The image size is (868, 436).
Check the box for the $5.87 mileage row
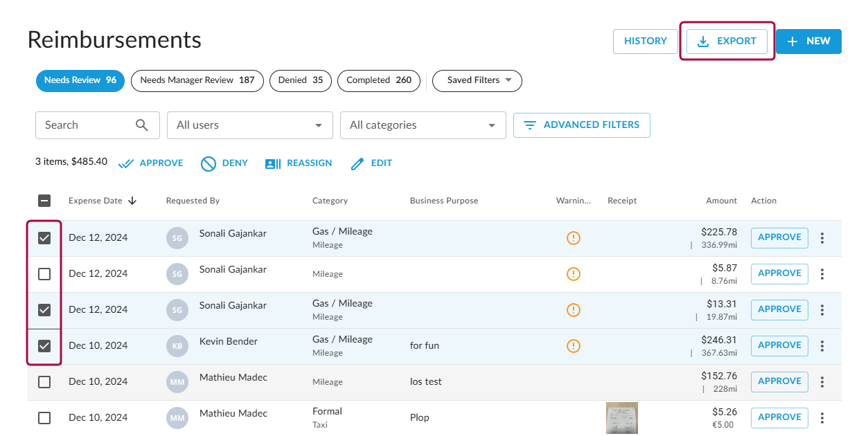(x=44, y=274)
